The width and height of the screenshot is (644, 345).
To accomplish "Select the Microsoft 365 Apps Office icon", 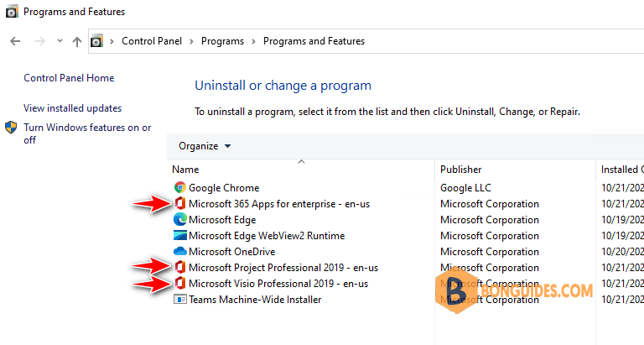I will tap(180, 203).
